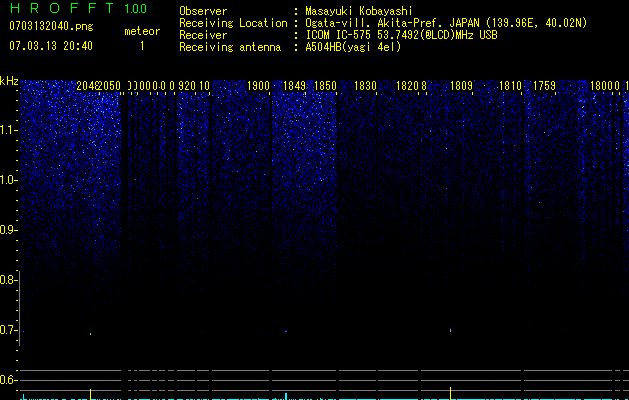The width and height of the screenshot is (629, 400).
Task: Click the 0.6 frequency axis label
Action: coord(9,380)
